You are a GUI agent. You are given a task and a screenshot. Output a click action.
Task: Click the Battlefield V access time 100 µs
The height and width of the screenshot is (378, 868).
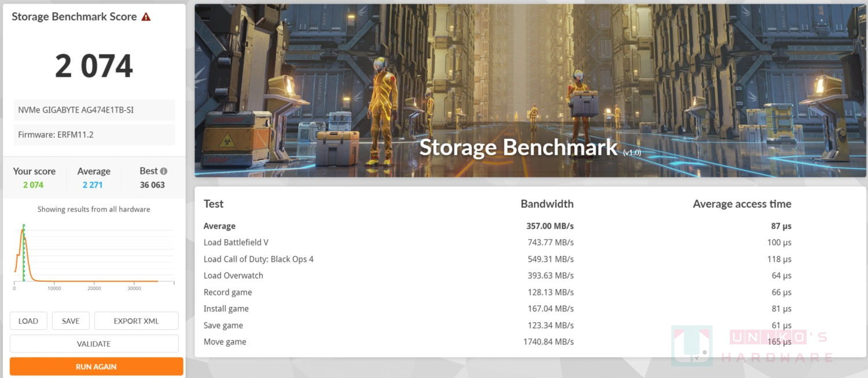point(779,243)
